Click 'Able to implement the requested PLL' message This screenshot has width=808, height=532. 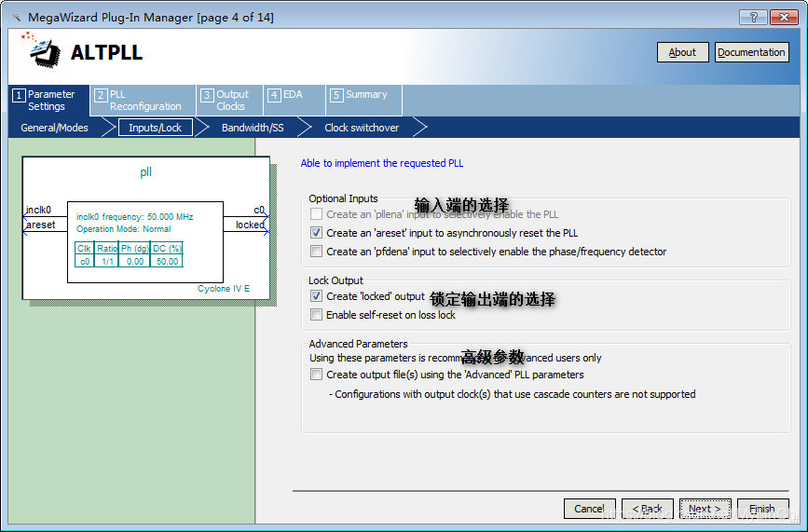(382, 163)
